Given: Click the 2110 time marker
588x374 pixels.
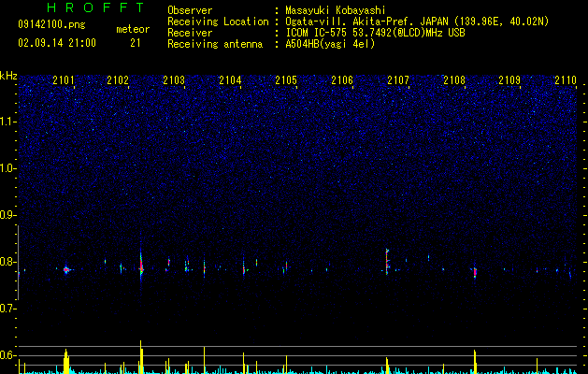Looking at the screenshot, I should [x=566, y=79].
